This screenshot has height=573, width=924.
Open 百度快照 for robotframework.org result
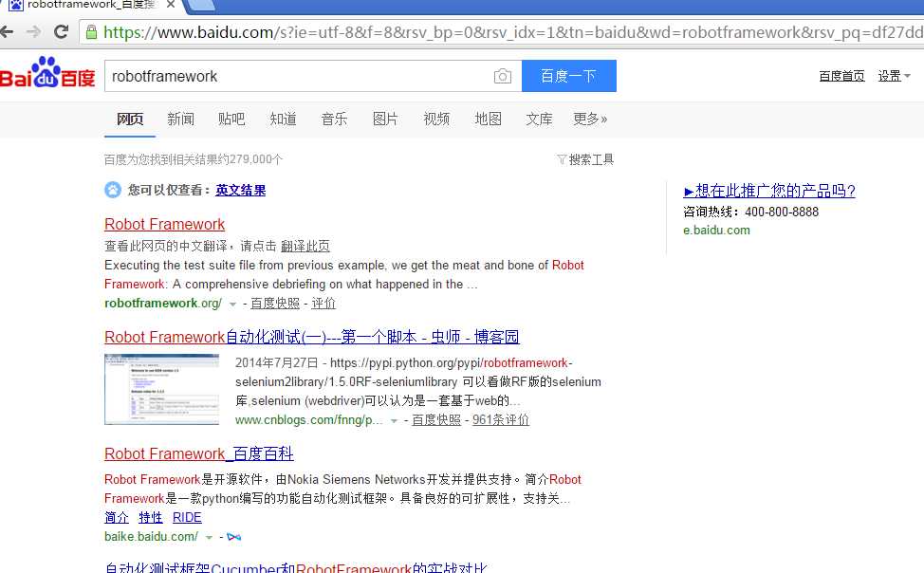275,303
